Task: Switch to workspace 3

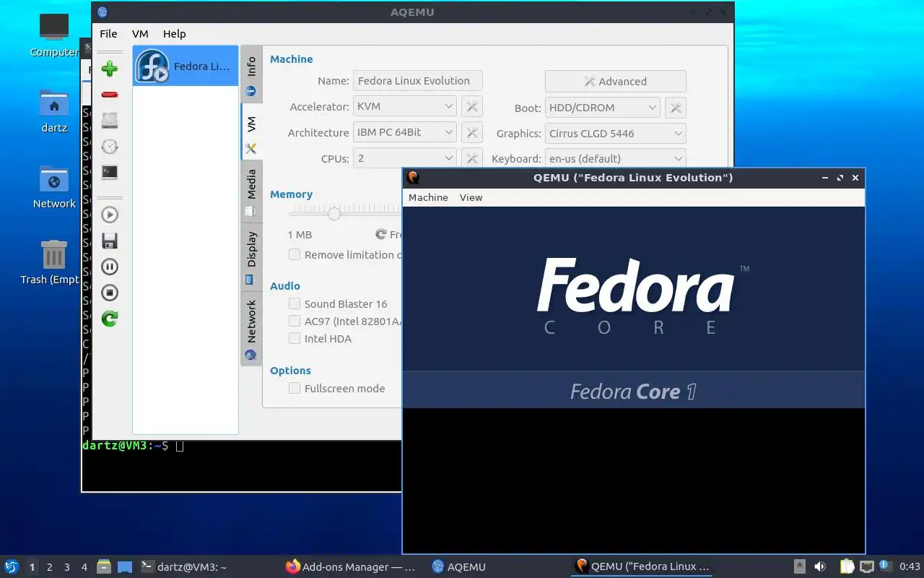Action: click(67, 567)
